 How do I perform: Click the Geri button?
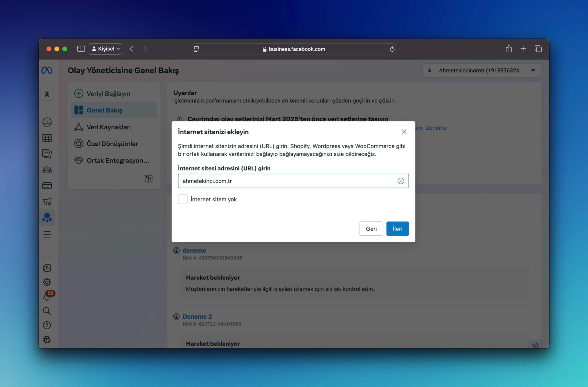pyautogui.click(x=371, y=229)
